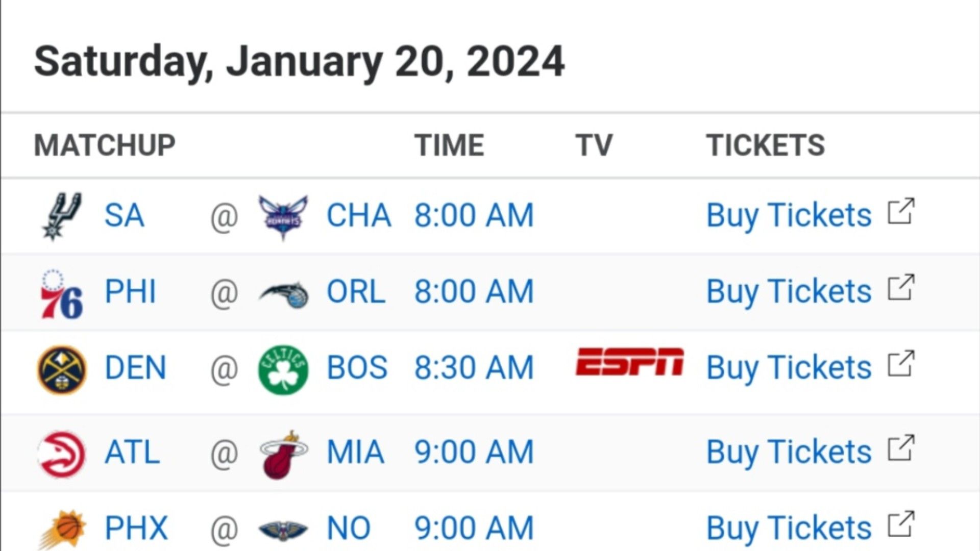The height and width of the screenshot is (551, 980).
Task: Click the Boston Celtics logo
Action: tap(283, 369)
